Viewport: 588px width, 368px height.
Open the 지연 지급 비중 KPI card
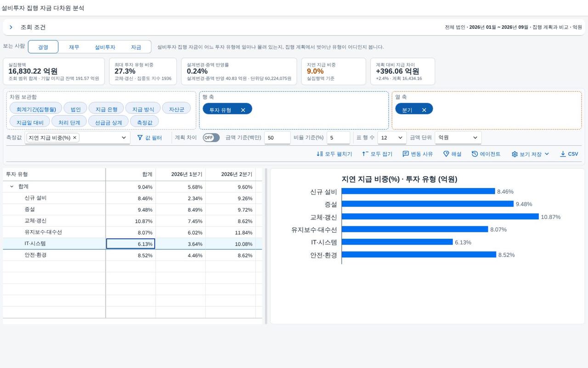click(x=334, y=71)
